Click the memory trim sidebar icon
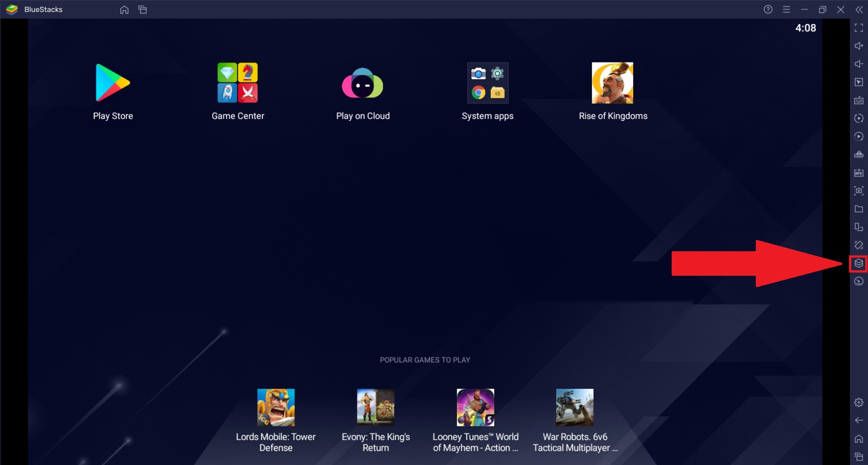Screen dimensions: 868x465 point(859,155)
